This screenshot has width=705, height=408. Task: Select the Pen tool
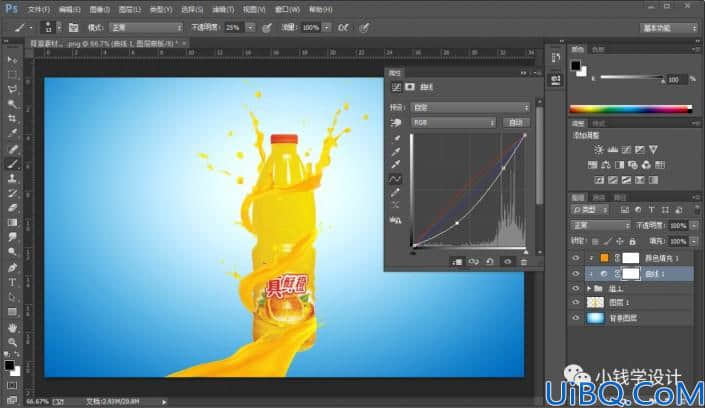point(12,268)
